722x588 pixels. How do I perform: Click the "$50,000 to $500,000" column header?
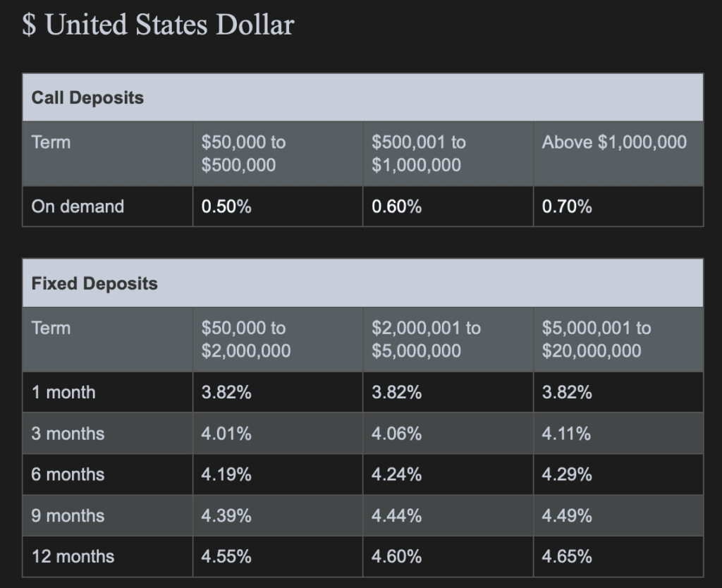[243, 154]
